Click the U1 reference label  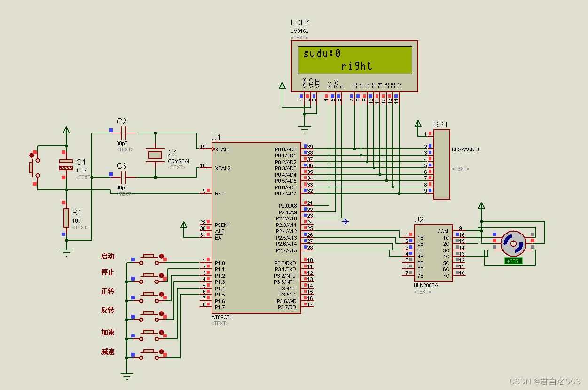point(216,137)
